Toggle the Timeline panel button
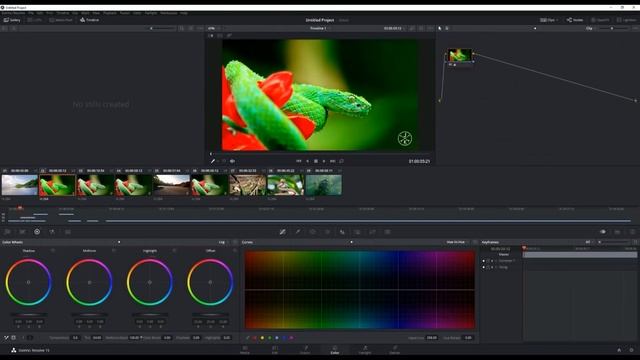The height and width of the screenshot is (360, 640). (89, 20)
